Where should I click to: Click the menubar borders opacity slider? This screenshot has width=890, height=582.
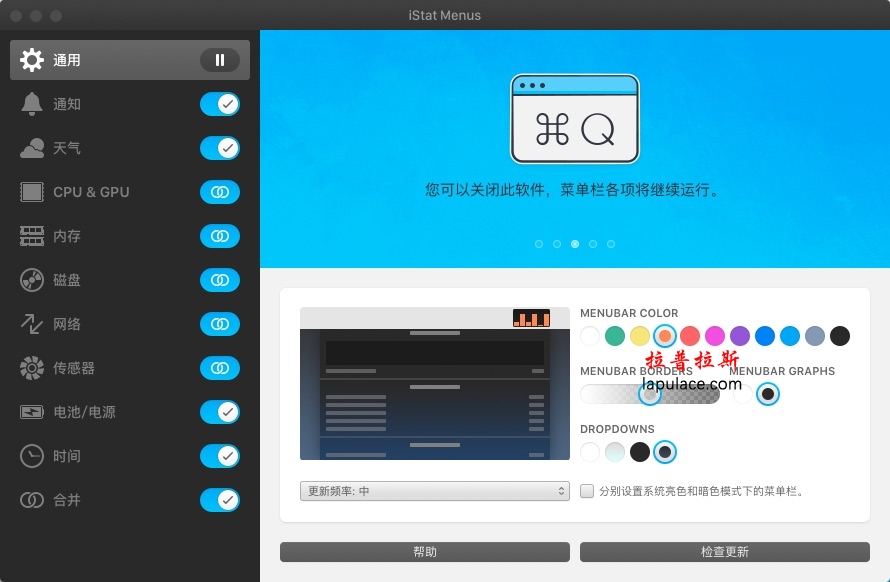click(x=650, y=394)
